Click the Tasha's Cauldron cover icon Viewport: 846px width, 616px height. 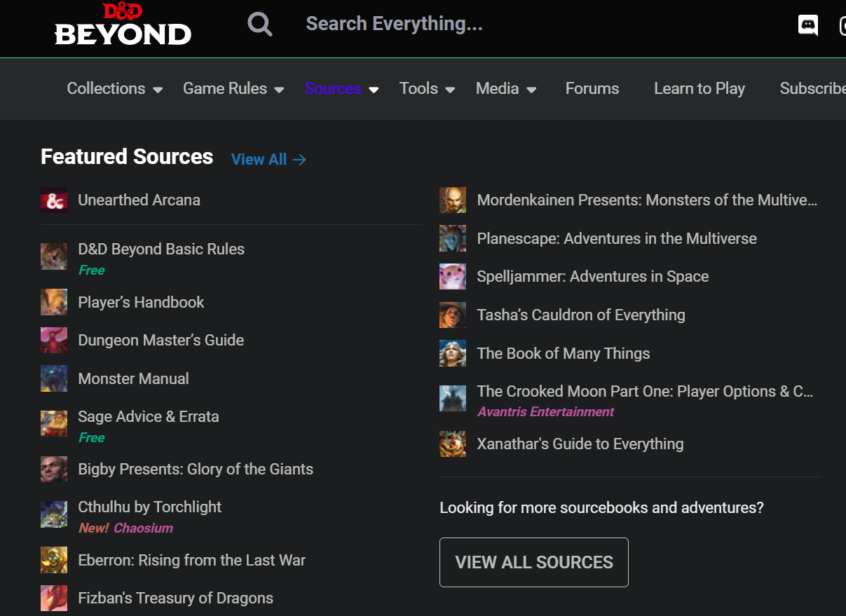pyautogui.click(x=453, y=315)
